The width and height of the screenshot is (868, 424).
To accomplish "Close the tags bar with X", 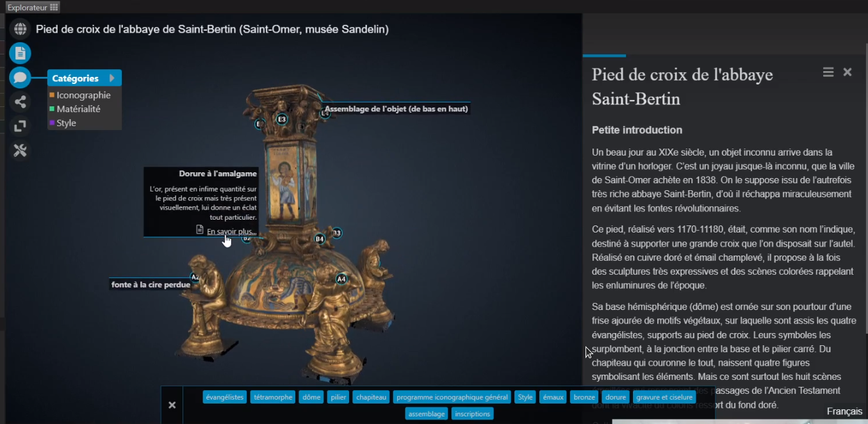I will click(172, 405).
